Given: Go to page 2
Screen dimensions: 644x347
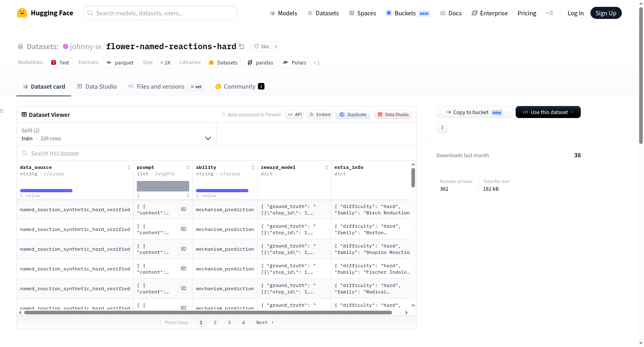Looking at the screenshot, I should pos(215,322).
